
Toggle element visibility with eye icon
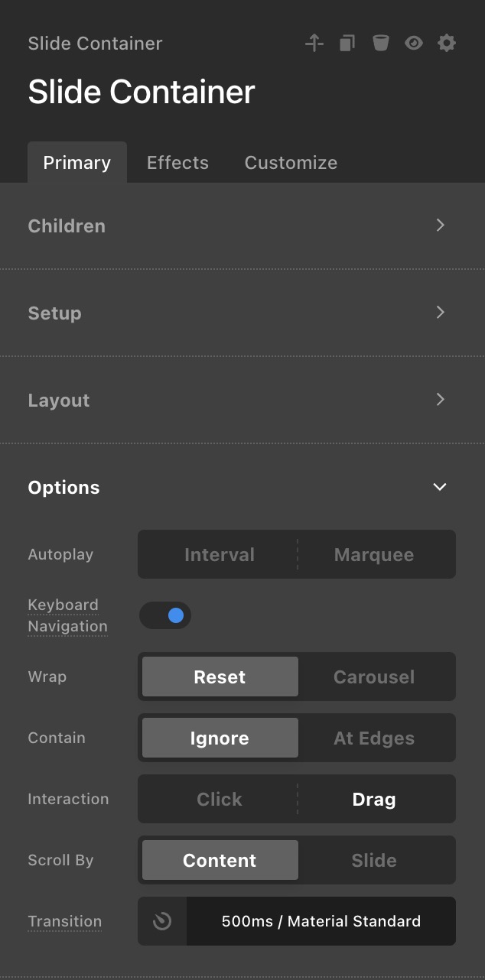[x=413, y=44]
